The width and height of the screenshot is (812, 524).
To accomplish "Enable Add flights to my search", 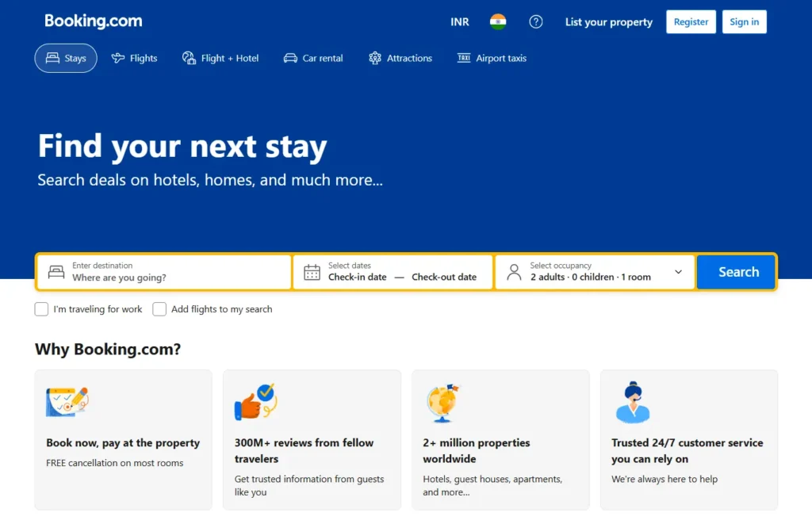I will 159,309.
